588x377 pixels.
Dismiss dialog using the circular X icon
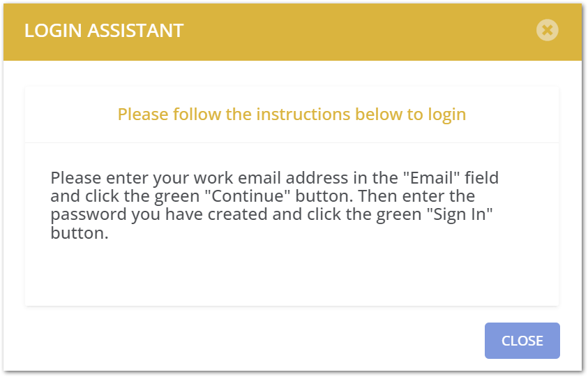(547, 30)
